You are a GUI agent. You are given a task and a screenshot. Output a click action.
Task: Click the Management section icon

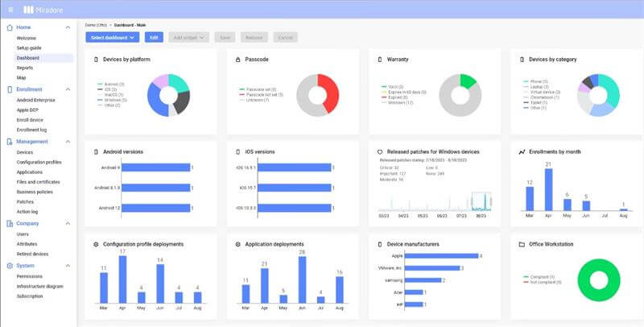[x=9, y=142]
